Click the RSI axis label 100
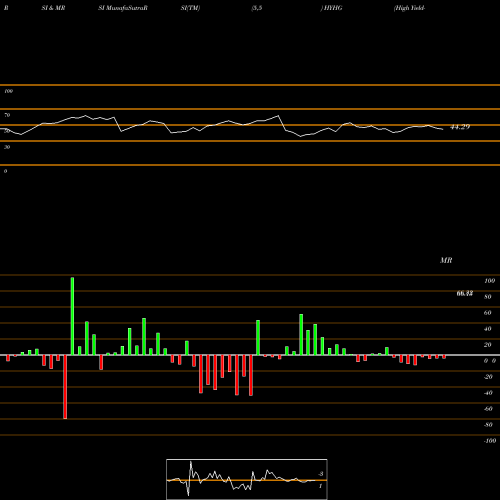Viewport: 500px width, 500px height. 8,91
